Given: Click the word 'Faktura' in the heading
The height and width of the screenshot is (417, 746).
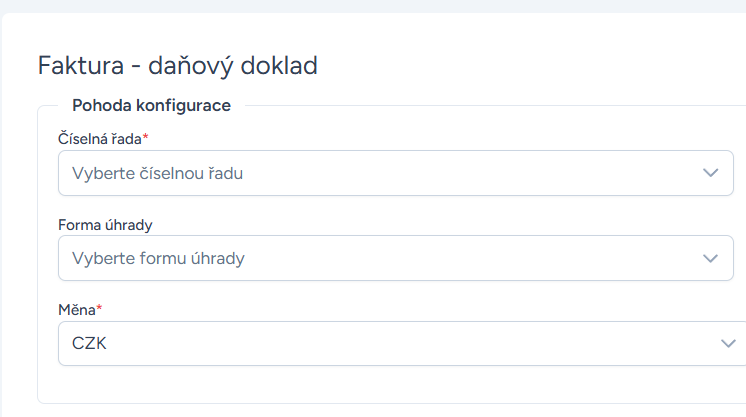Looking at the screenshot, I should coord(81,65).
